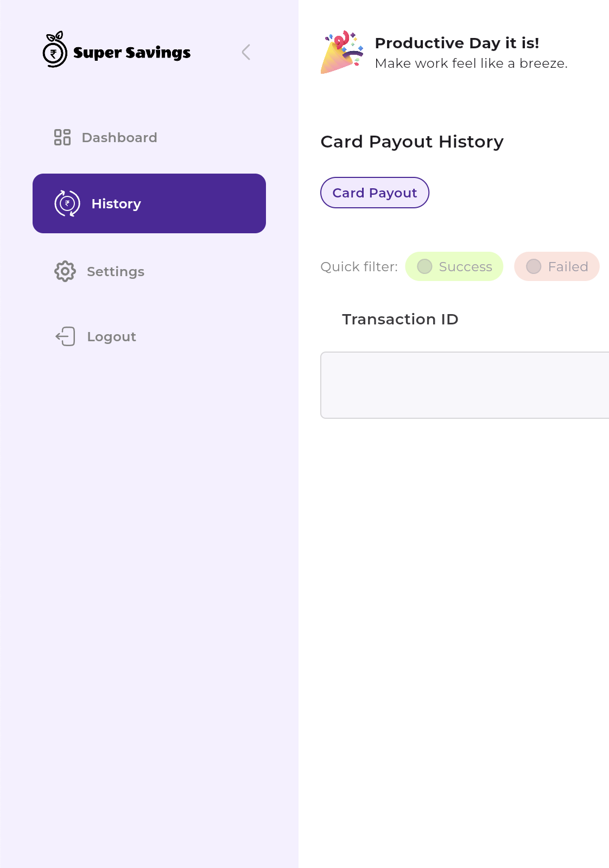Click the History rupee refresh icon
The width and height of the screenshot is (609, 868).
point(67,203)
